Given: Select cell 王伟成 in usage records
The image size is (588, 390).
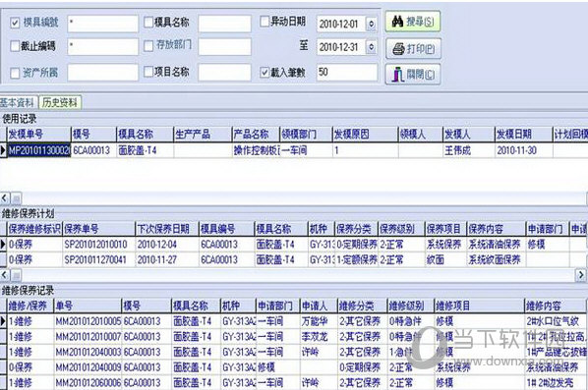Looking at the screenshot, I should [468, 150].
